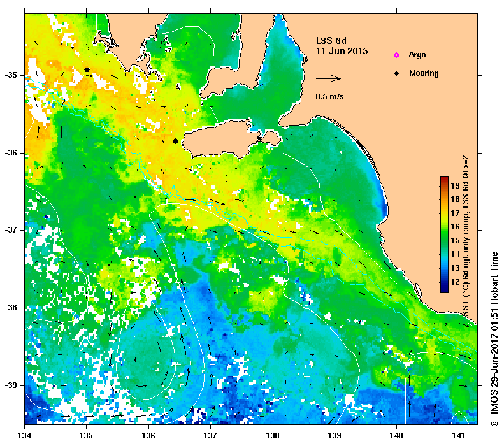Click latitude axis label '-38'
This screenshot has width=504, height=446.
point(11,308)
